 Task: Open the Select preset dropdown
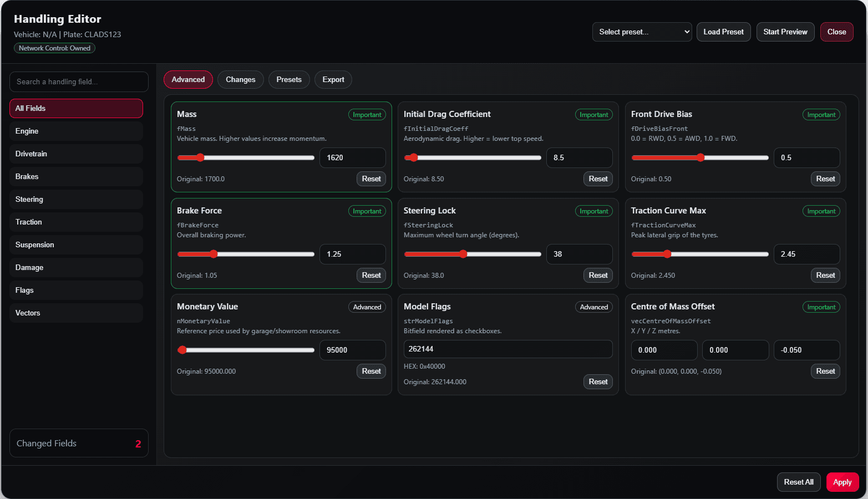pos(642,32)
